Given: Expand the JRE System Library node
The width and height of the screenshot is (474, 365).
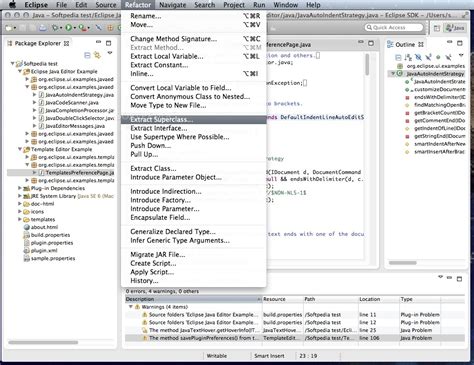Looking at the screenshot, I should [x=20, y=196].
